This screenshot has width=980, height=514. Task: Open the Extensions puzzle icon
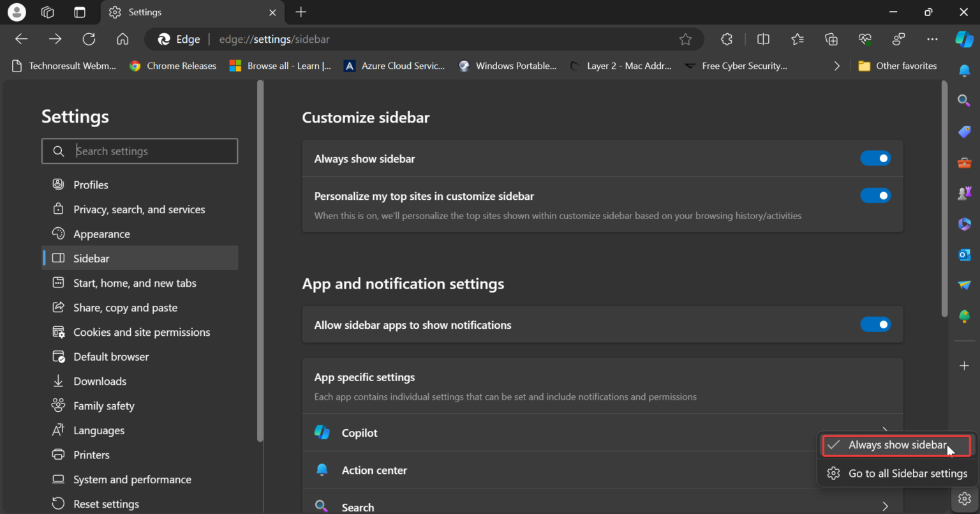pyautogui.click(x=726, y=39)
